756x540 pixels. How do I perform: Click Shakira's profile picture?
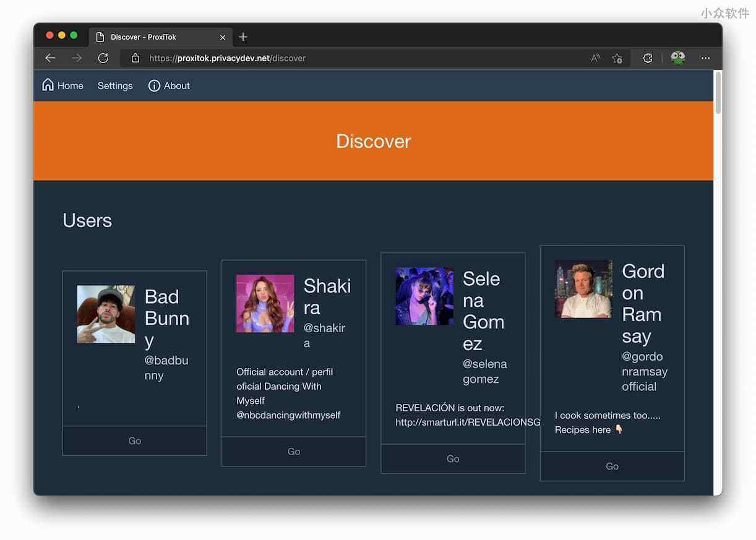tap(265, 304)
